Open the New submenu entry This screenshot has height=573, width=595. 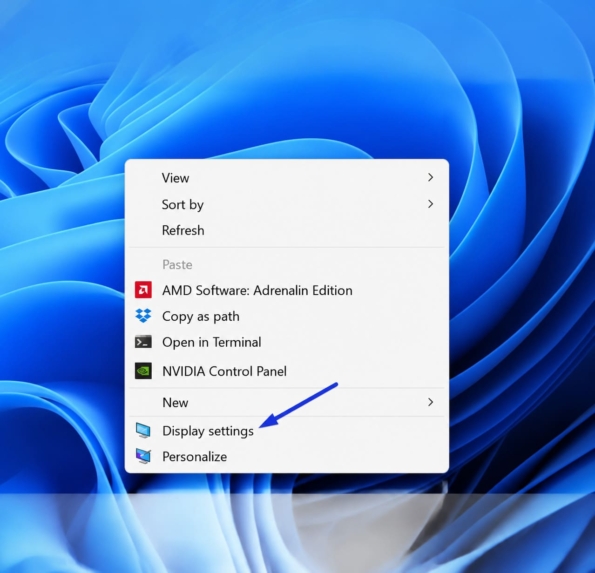click(286, 402)
